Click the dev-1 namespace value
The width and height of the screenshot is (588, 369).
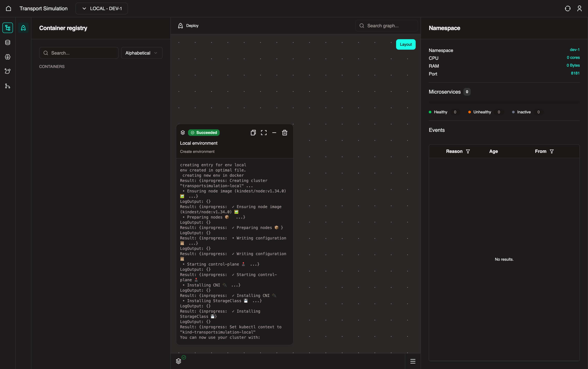(x=575, y=50)
